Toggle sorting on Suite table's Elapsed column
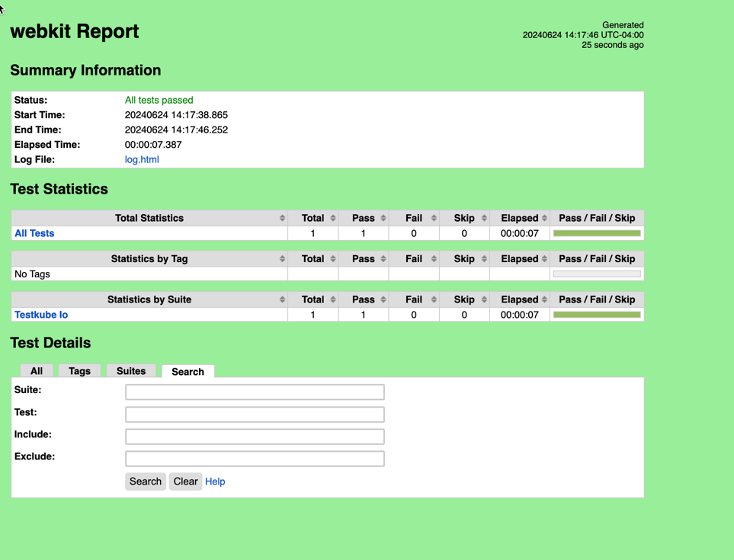This screenshot has width=734, height=560. (543, 299)
